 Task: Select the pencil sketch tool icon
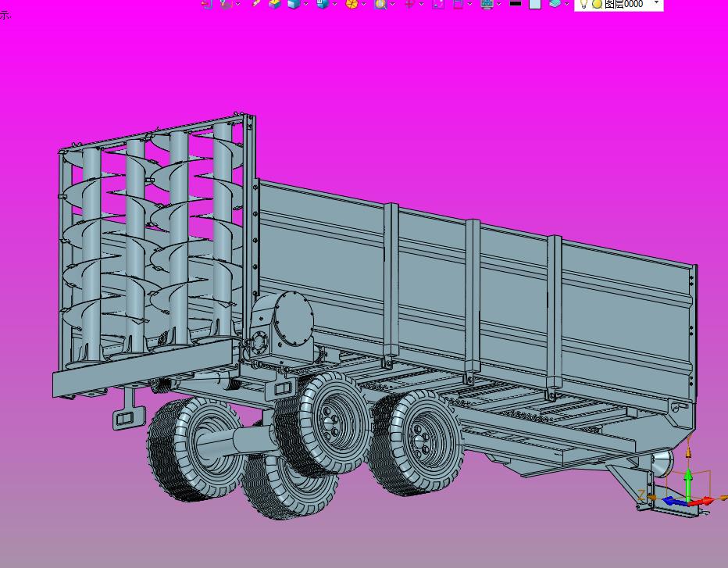click(255, 3)
